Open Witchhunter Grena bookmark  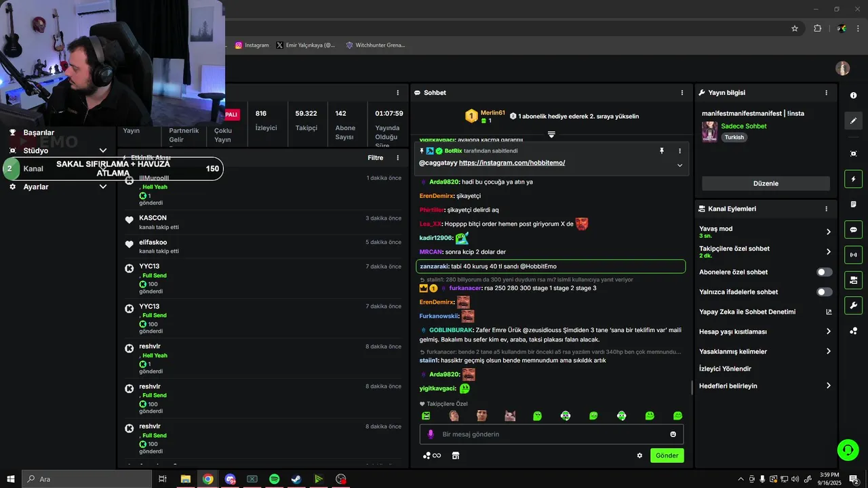tap(375, 45)
